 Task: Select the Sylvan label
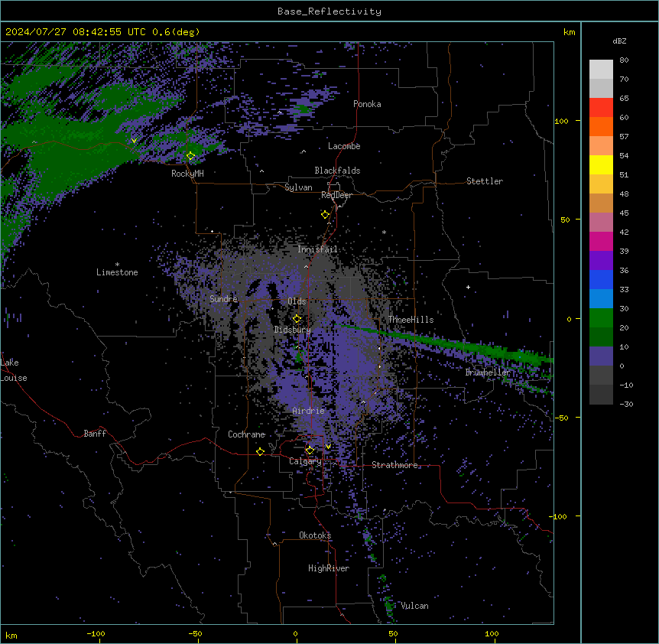(298, 187)
